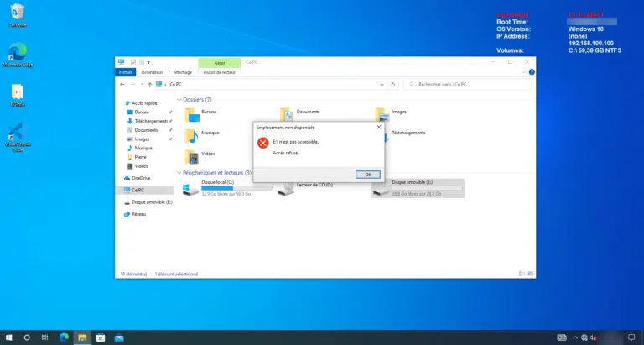Select the Musique folder icon

tap(191, 136)
